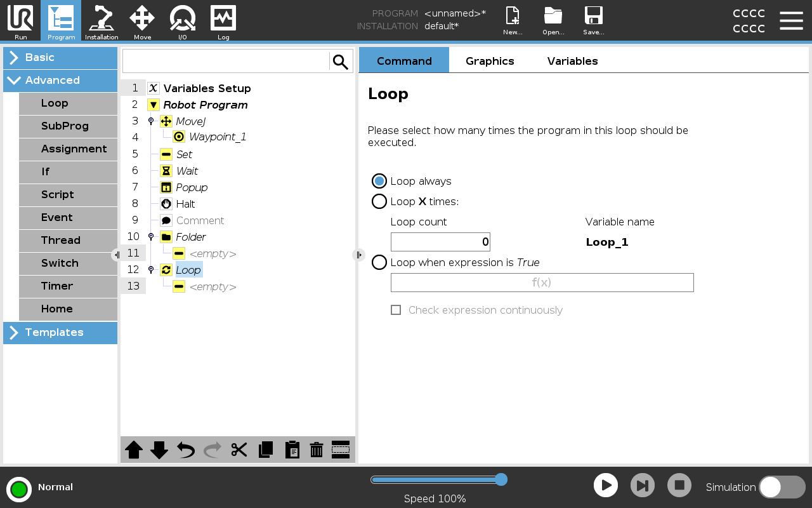Open the Log screen
This screenshot has width=812, height=508.
coord(223,21)
